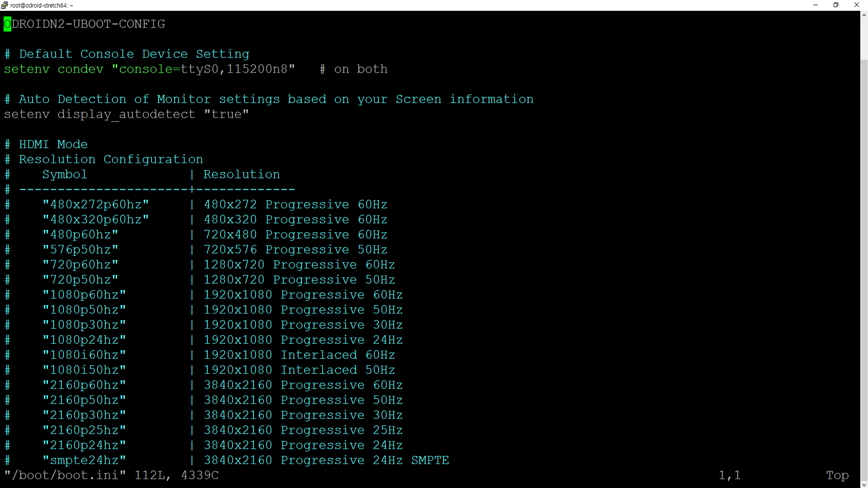Restore down the terminal window
This screenshot has width=868, height=488.
[836, 5]
